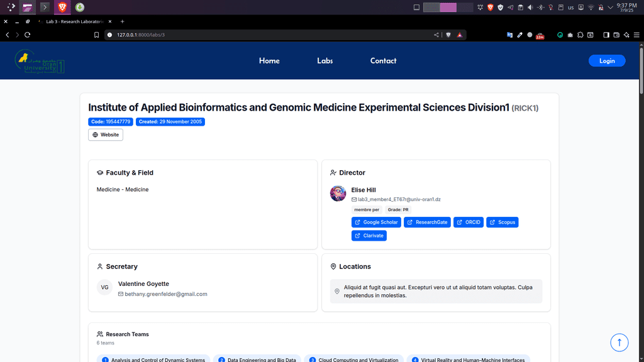Click the Oran University logo

[40, 61]
